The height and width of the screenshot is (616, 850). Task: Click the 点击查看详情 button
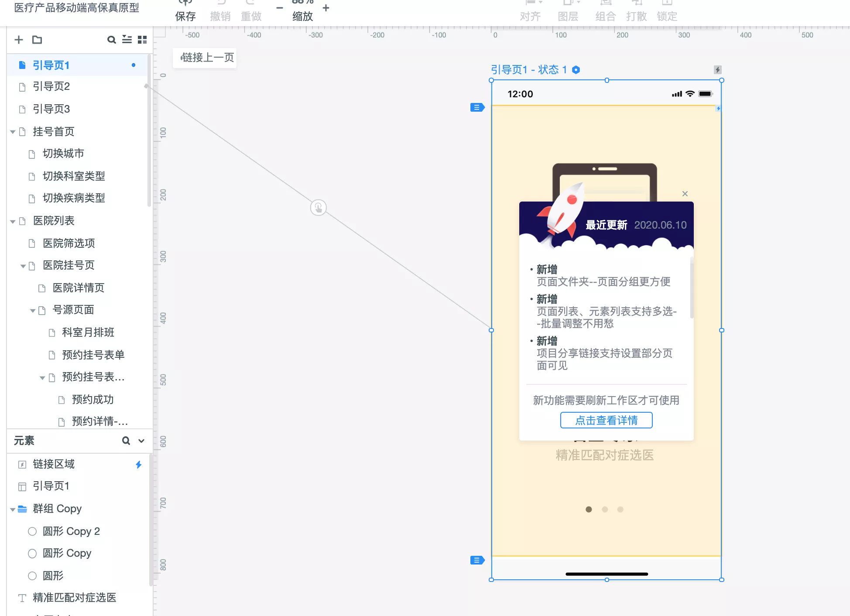coord(606,420)
